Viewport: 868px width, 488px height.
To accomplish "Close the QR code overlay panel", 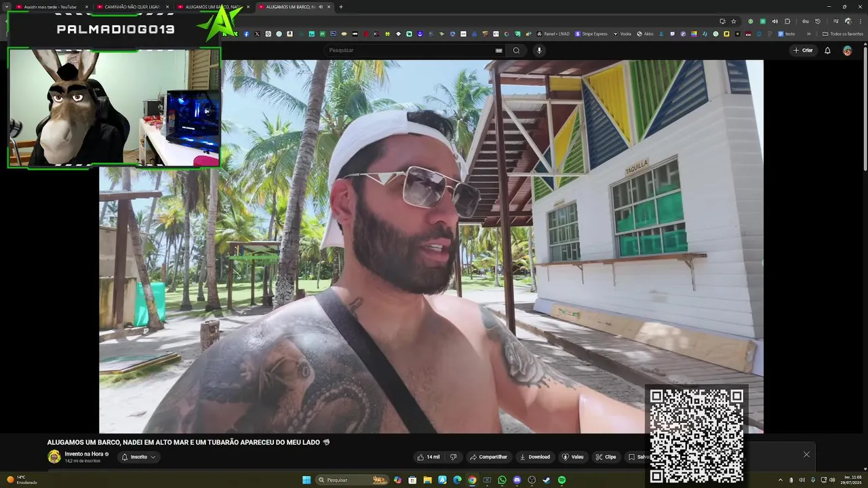I will coord(806,455).
